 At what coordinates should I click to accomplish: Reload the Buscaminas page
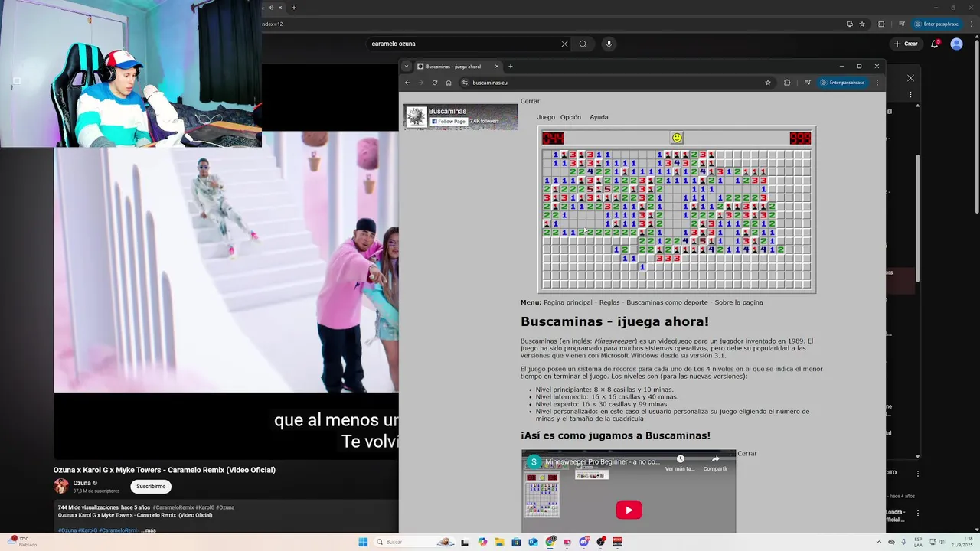tap(435, 83)
